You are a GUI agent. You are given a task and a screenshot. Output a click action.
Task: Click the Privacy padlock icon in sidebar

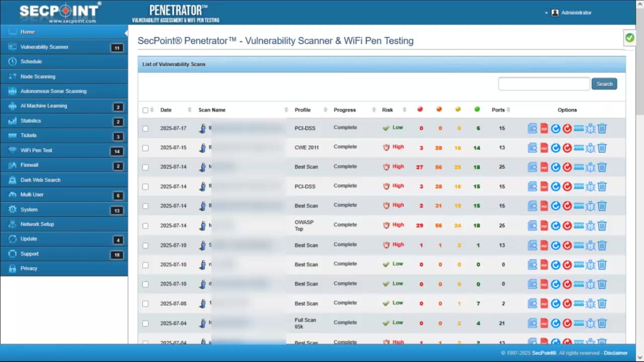pyautogui.click(x=13, y=268)
